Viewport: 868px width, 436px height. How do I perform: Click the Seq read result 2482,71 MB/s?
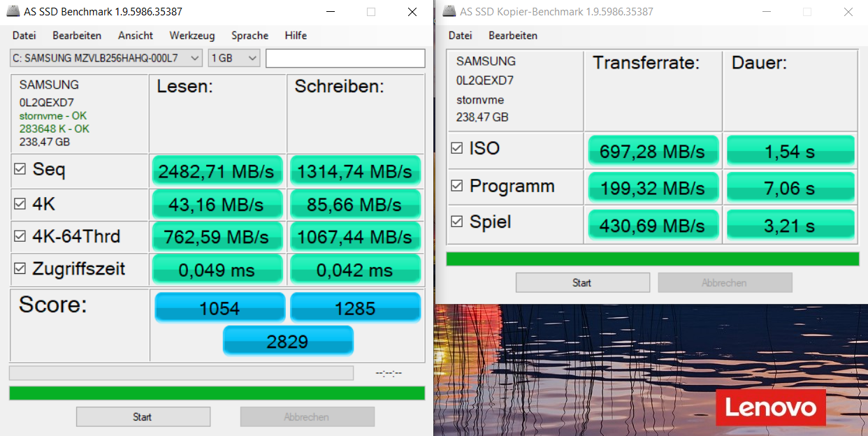(x=216, y=171)
